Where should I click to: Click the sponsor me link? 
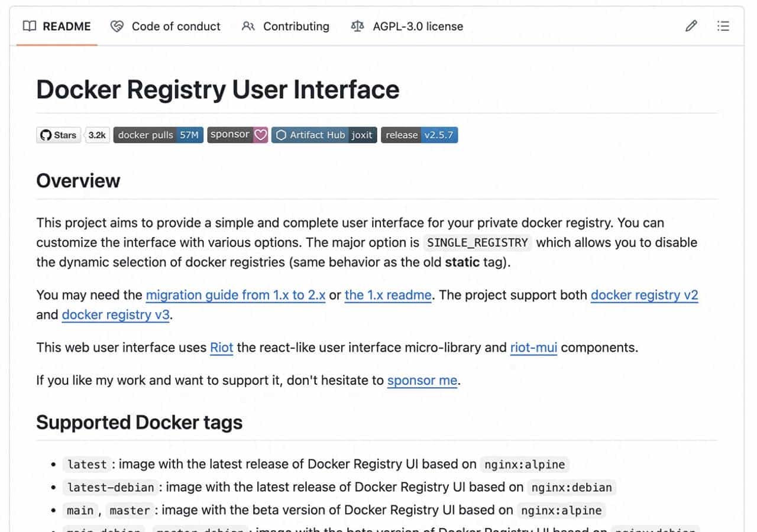(x=422, y=380)
